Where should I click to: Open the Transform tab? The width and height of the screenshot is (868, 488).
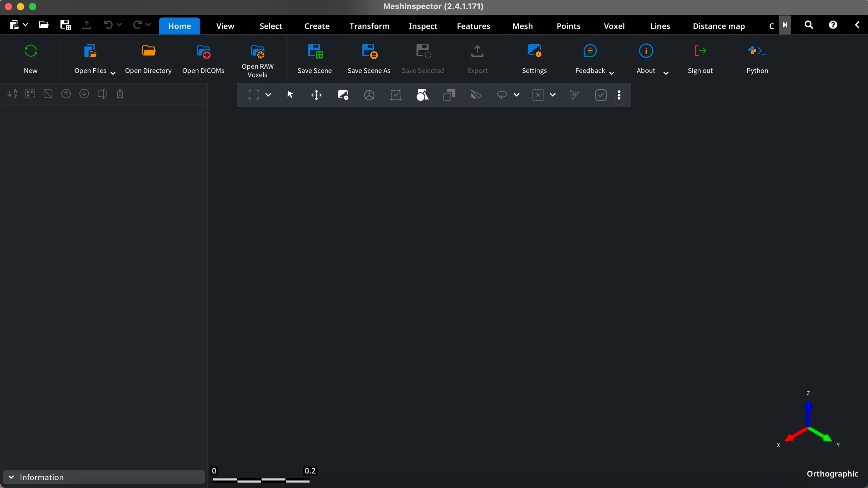coord(369,26)
